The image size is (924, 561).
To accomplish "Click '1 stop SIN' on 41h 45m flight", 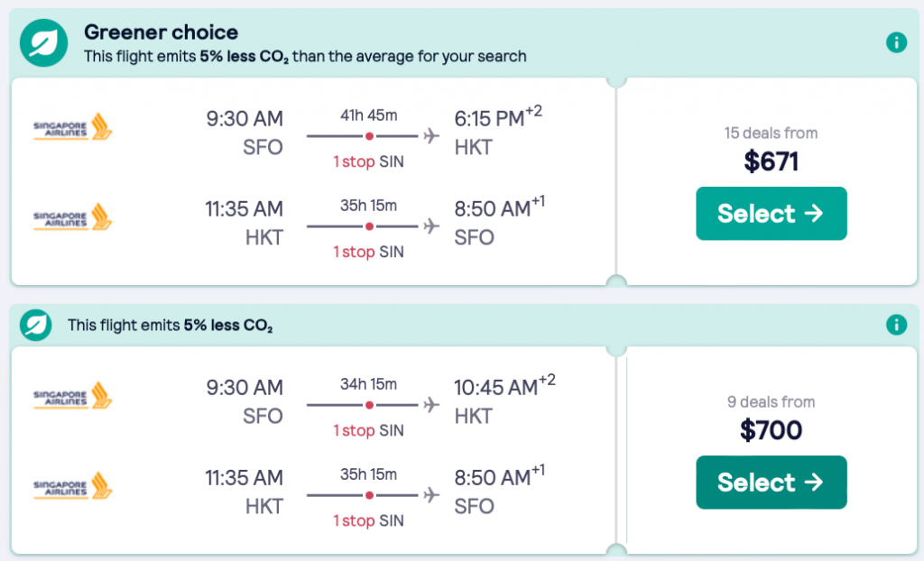I will 368,163.
